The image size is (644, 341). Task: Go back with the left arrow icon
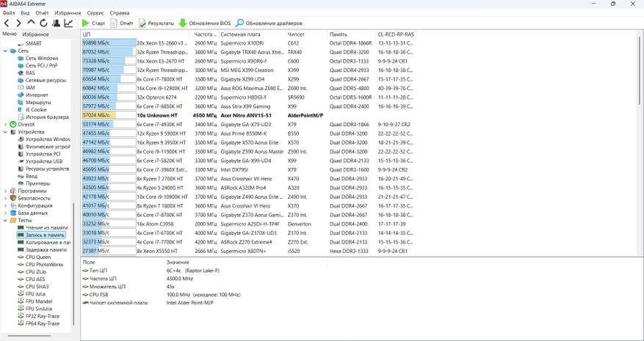[x=7, y=23]
